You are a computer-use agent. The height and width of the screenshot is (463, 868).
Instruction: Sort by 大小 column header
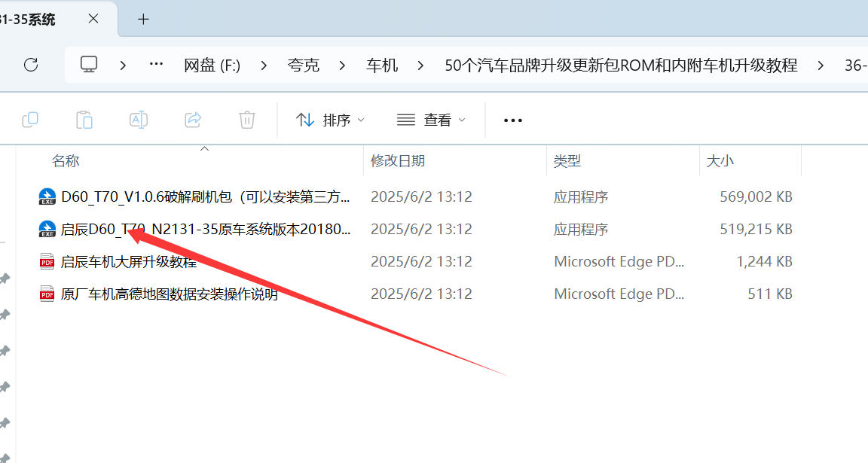[720, 161]
